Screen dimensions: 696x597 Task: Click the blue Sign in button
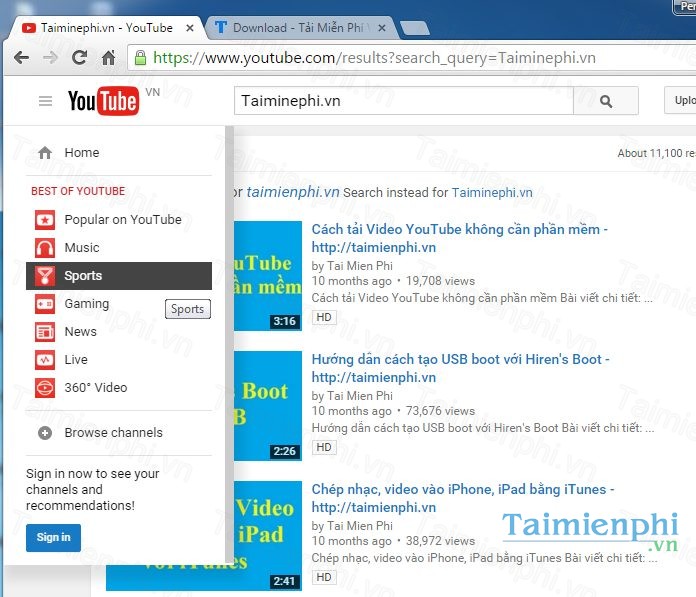point(53,538)
